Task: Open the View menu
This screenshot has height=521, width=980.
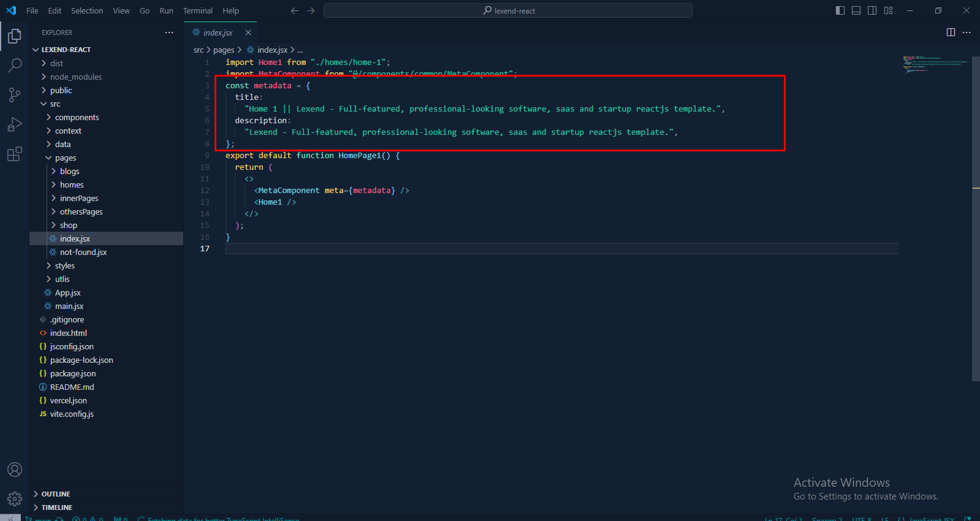Action: tap(121, 10)
